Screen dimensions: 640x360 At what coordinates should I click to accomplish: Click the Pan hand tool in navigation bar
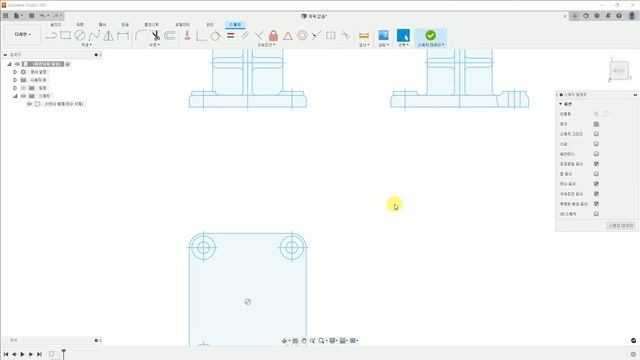pos(304,340)
